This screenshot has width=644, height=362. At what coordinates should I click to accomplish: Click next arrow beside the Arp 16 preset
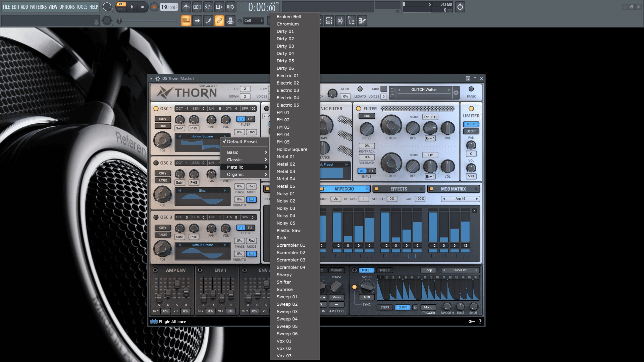(x=477, y=199)
